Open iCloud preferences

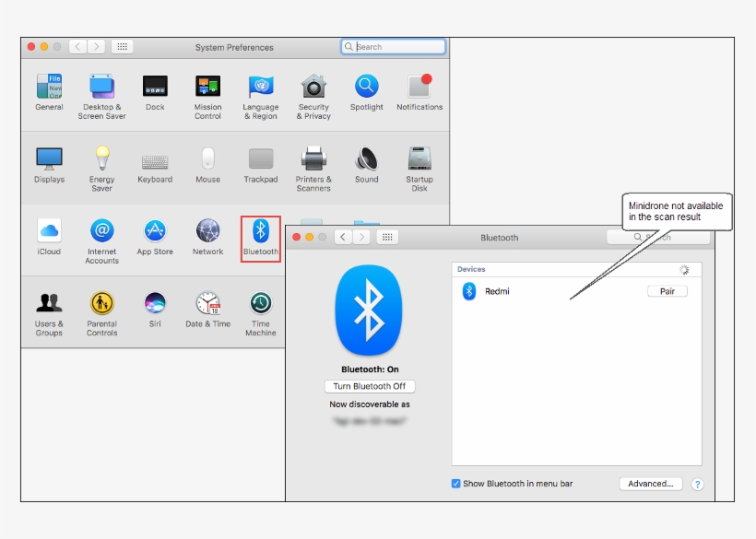[x=49, y=230]
